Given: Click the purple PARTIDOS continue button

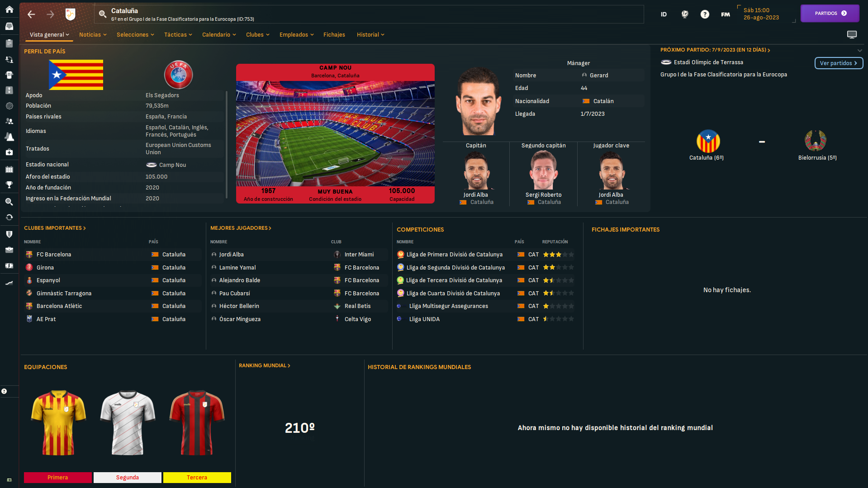Looking at the screenshot, I should point(830,14).
